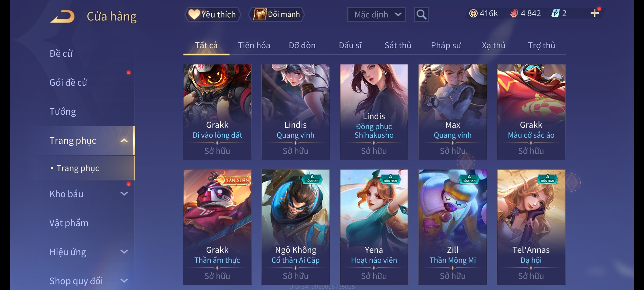
Task: Open Đổi mảnh fragment exchange button
Action: click(x=277, y=15)
